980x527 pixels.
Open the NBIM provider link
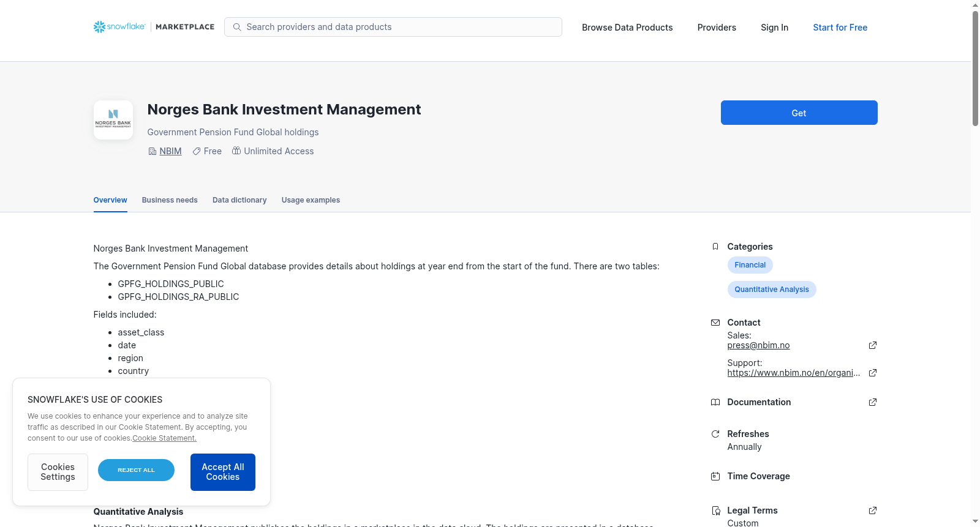click(x=170, y=151)
